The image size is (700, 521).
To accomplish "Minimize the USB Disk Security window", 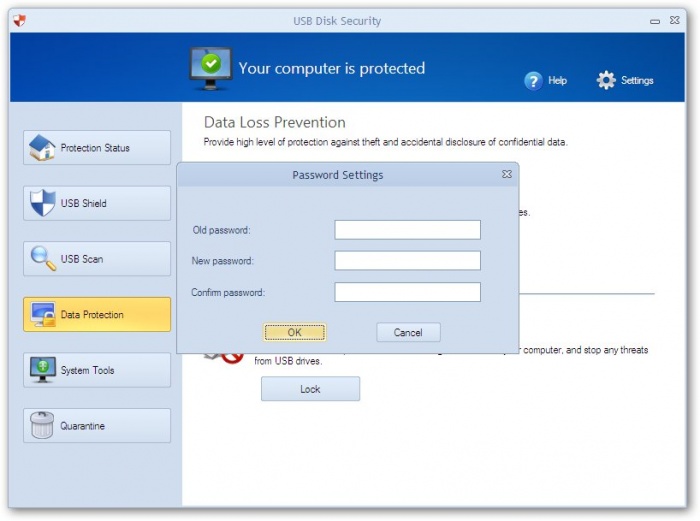I will [655, 21].
